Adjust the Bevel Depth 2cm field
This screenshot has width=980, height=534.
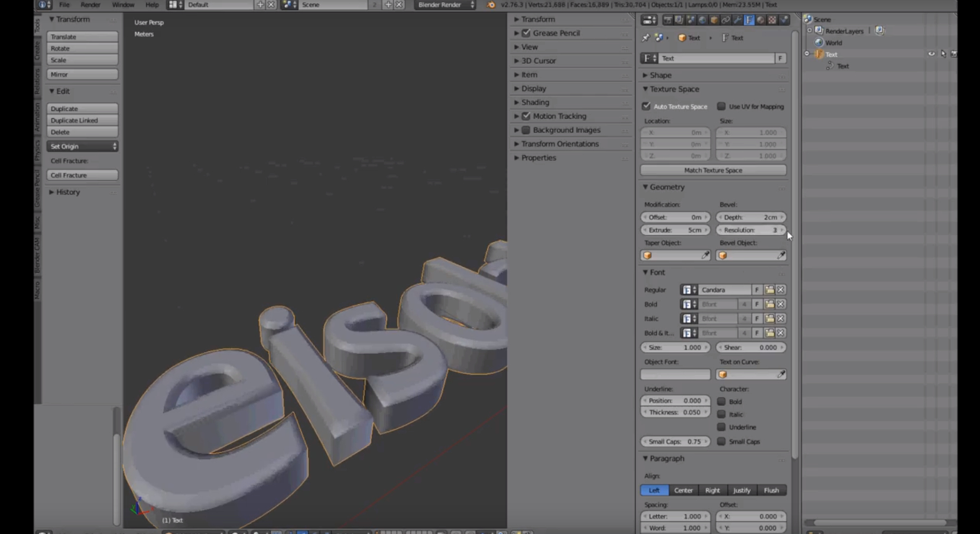click(751, 217)
